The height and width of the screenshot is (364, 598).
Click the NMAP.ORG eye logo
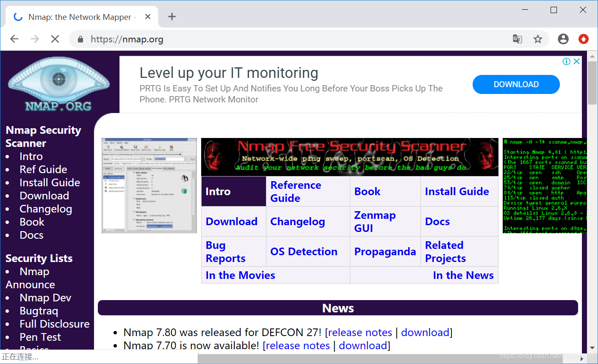[x=58, y=85]
